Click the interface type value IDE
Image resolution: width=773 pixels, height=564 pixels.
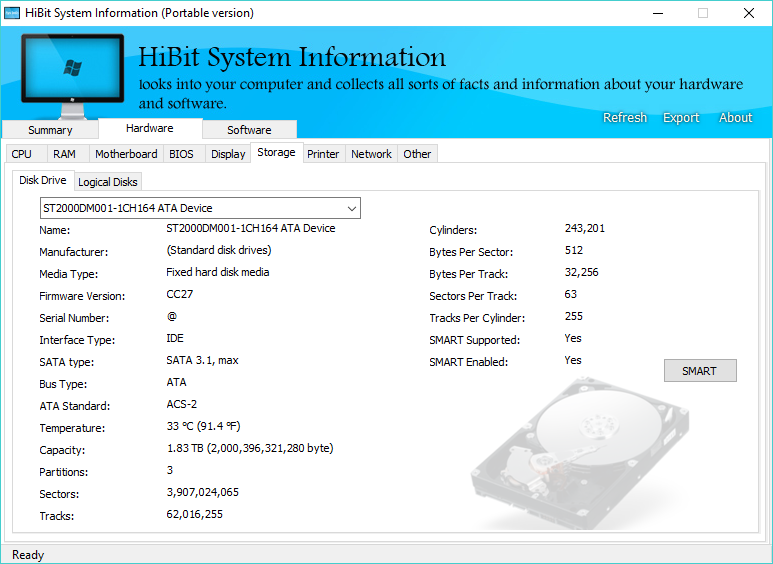[175, 338]
